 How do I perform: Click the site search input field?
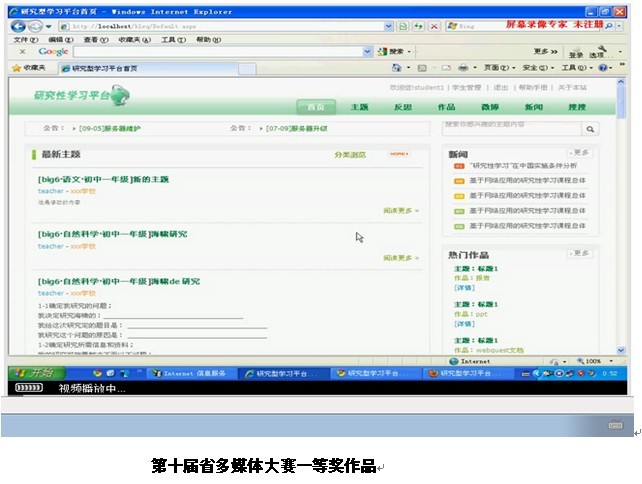[x=510, y=126]
